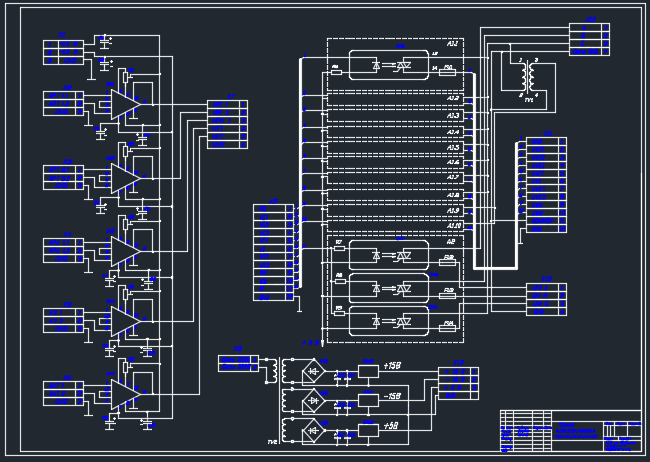The image size is (650, 462).
Task: Select the A1.7 block label
Action: pos(453,177)
